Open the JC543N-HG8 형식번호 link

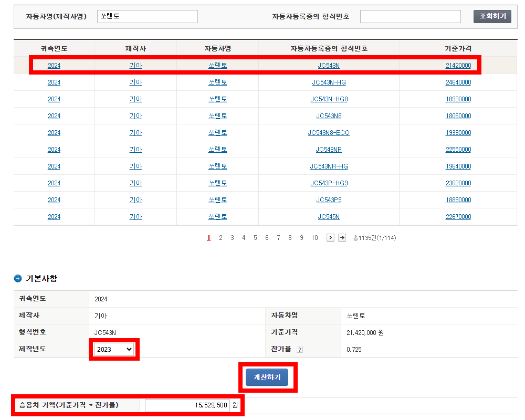click(329, 99)
